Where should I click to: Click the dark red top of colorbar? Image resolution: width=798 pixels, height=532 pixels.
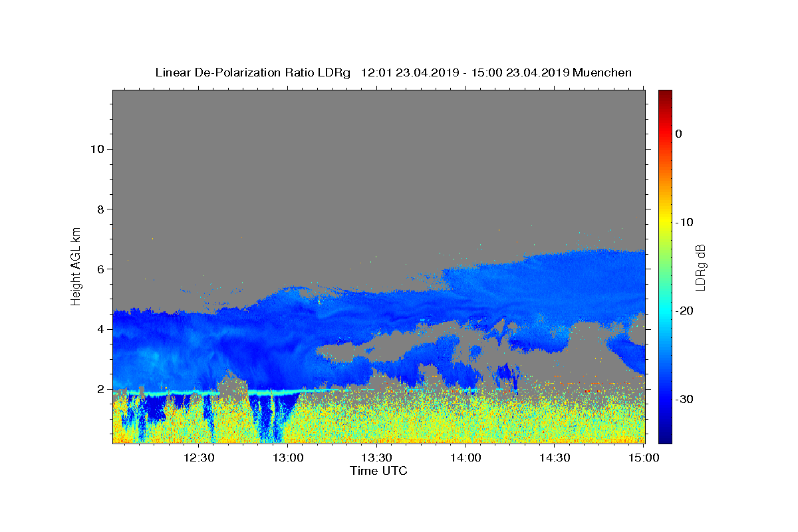(x=665, y=96)
